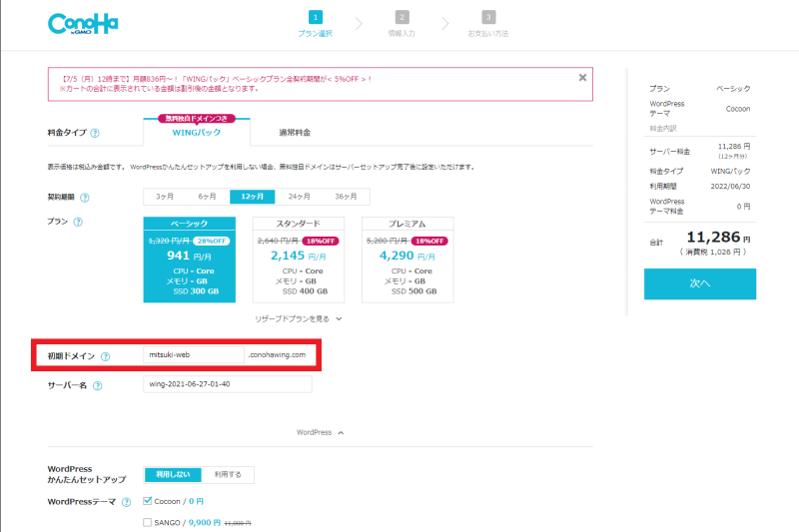Click the 4,290 円/月 price
Image resolution: width=799 pixels, height=532 pixels.
(407, 256)
